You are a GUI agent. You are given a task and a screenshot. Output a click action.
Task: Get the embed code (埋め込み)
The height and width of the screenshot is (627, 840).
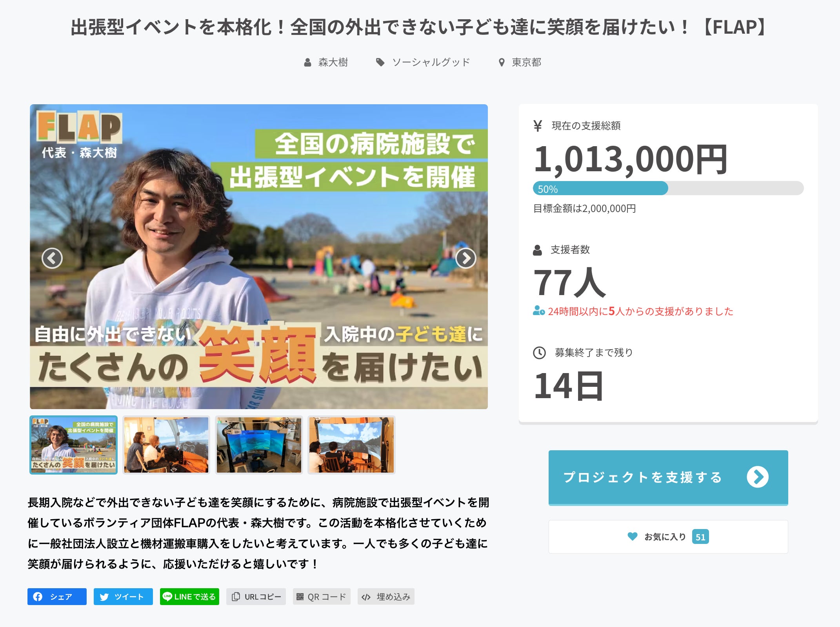coord(386,596)
